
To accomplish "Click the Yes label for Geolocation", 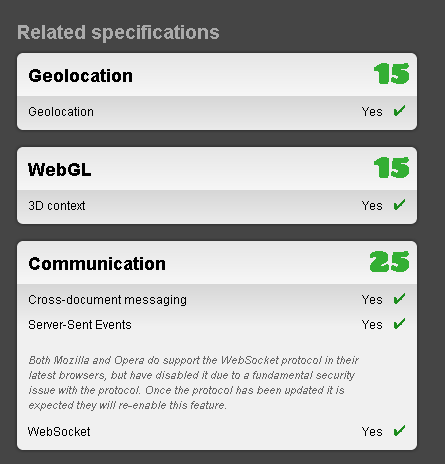I will [372, 112].
